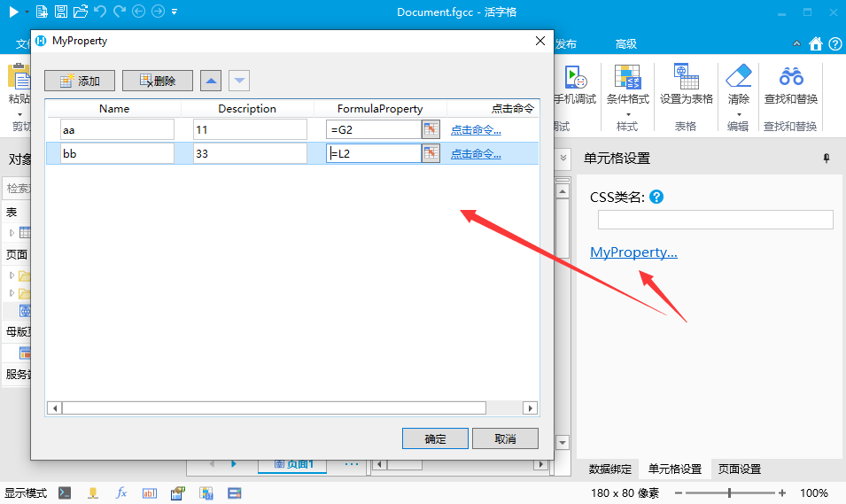Cancel the dialog with 取消
The width and height of the screenshot is (846, 504).
pyautogui.click(x=505, y=438)
